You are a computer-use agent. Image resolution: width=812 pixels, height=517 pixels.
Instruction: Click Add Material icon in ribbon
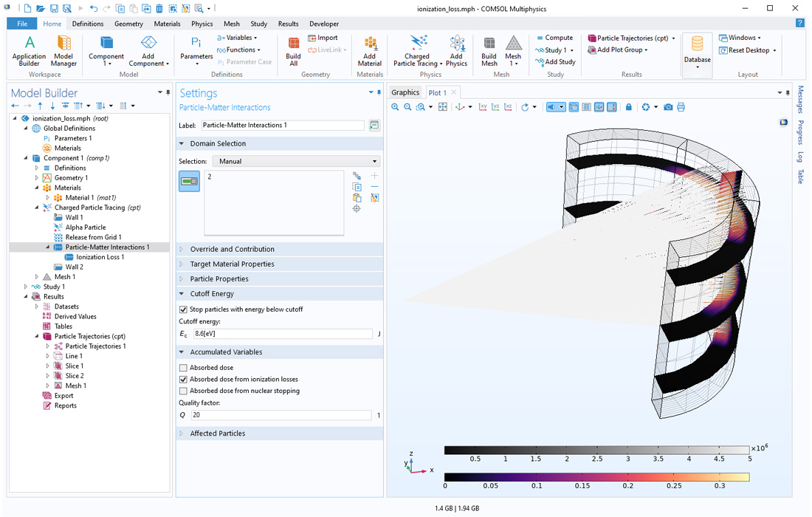[x=370, y=49]
